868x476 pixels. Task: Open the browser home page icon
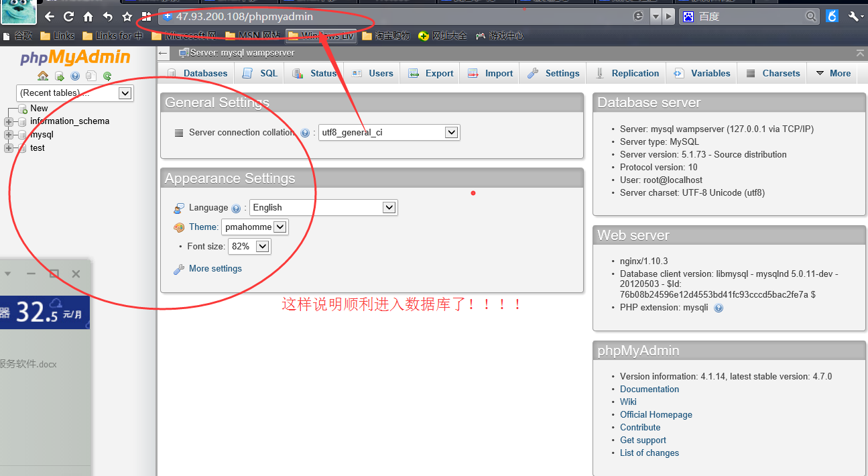click(88, 17)
